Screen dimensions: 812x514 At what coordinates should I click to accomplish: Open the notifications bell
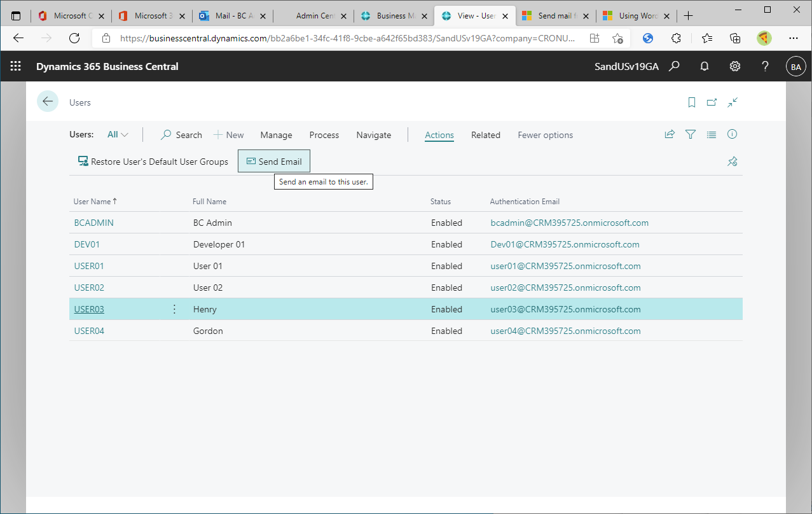[705, 66]
